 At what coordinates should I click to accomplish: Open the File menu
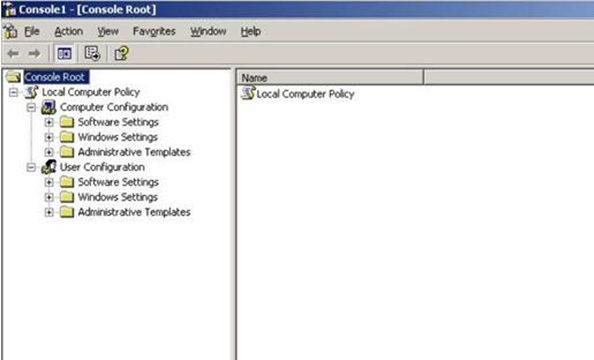tap(32, 31)
